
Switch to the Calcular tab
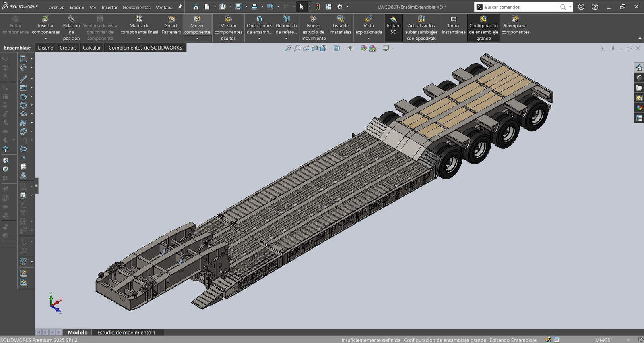pos(92,48)
